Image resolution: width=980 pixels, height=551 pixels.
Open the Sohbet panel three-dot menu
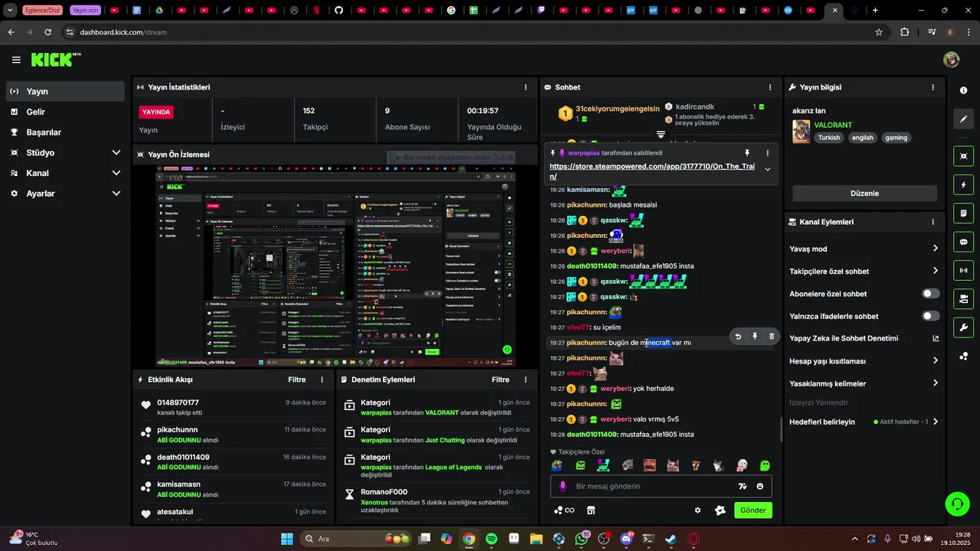click(770, 87)
